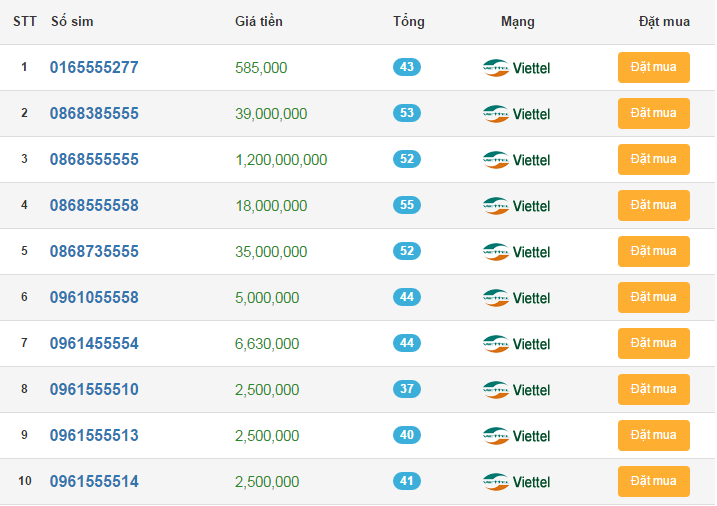Click the Tổng column header

point(408,21)
